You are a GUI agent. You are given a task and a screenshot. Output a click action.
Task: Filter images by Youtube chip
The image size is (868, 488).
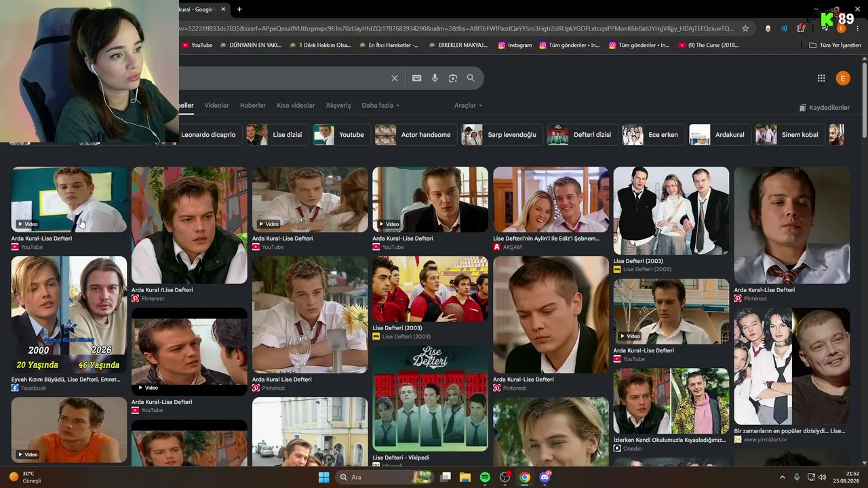point(341,135)
